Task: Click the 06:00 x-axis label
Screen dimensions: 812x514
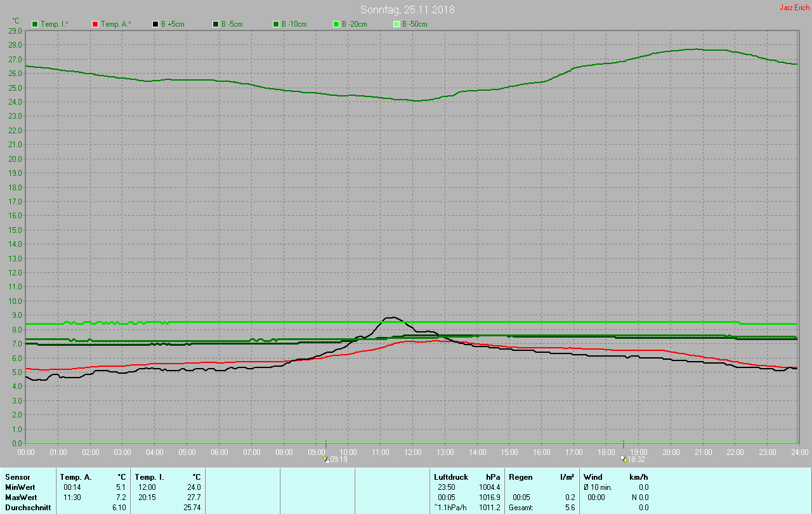Action: pos(219,452)
